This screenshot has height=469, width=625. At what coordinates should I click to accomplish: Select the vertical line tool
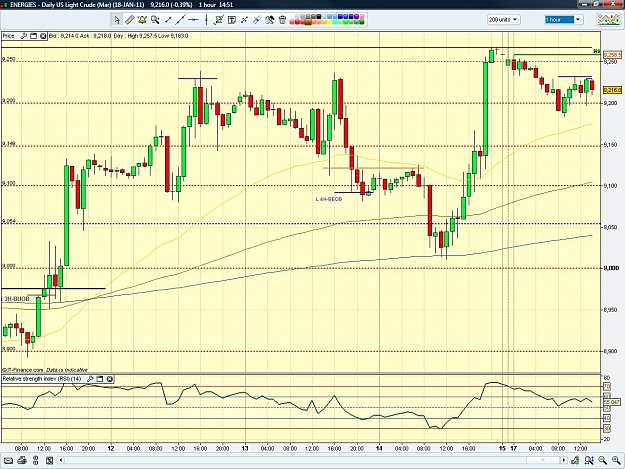206,20
